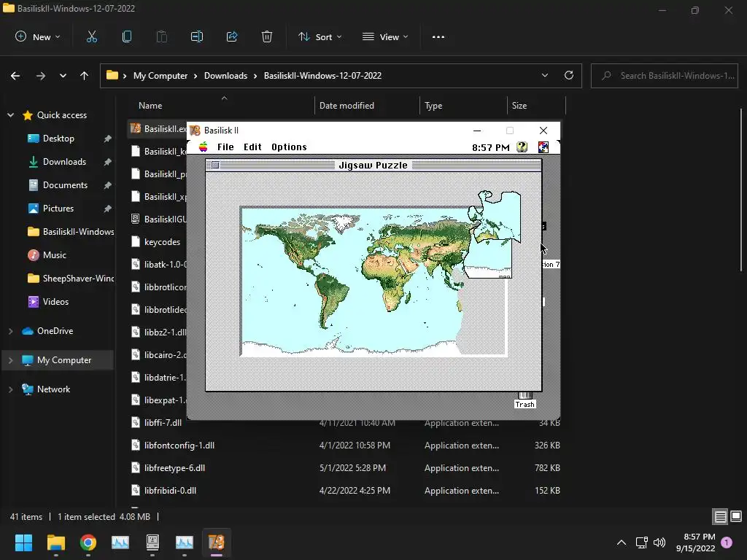747x560 pixels.
Task: Open the Edit menu in Basilisk II
Action: (x=252, y=147)
